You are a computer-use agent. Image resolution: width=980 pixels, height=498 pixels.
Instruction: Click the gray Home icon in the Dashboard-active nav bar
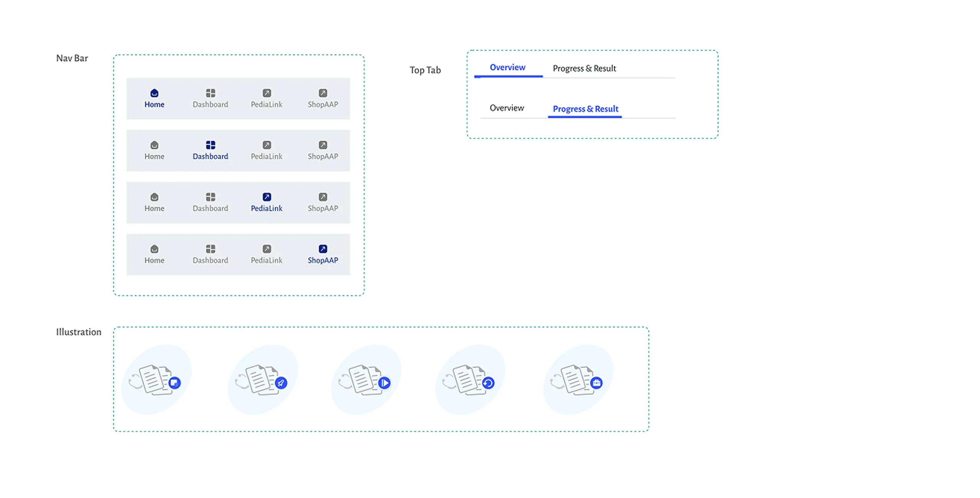[154, 145]
